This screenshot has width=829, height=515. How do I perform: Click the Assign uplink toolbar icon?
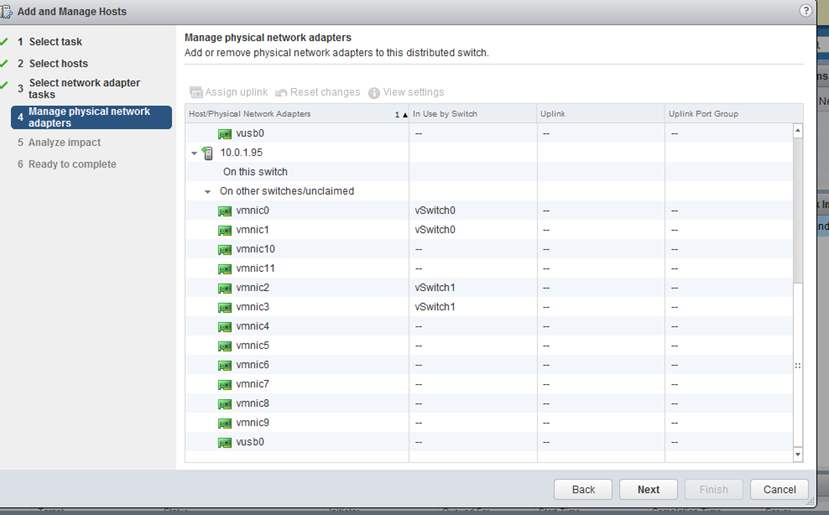tap(196, 93)
